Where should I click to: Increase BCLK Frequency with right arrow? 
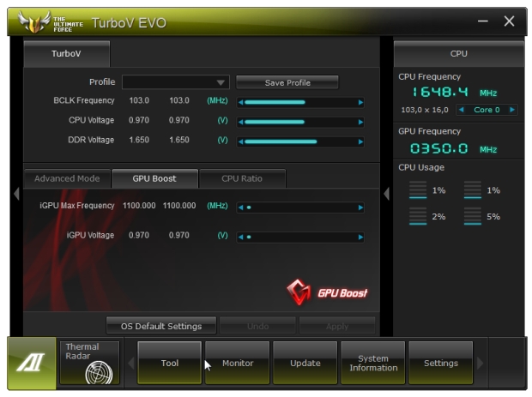pyautogui.click(x=360, y=102)
